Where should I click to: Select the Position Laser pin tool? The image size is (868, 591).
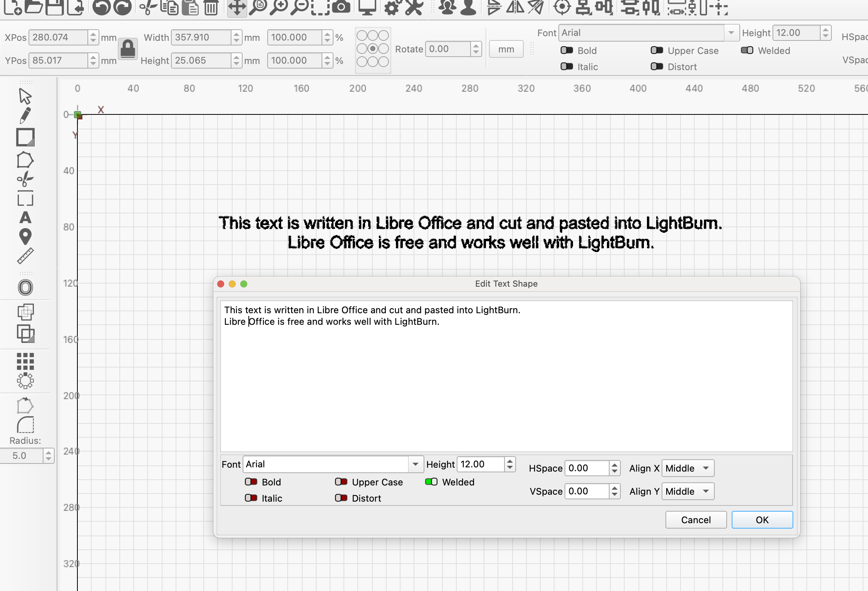pyautogui.click(x=25, y=237)
